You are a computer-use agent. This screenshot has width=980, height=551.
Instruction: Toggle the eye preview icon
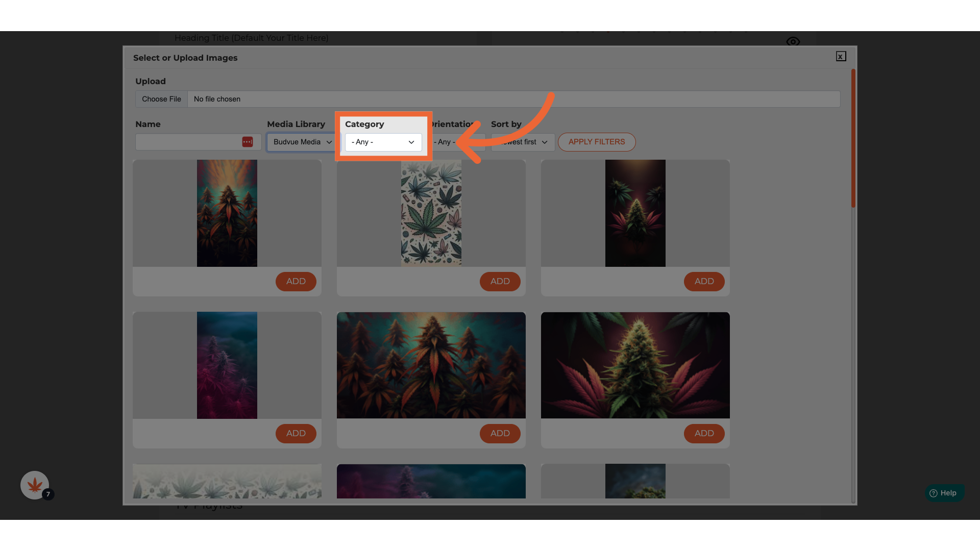pos(793,41)
